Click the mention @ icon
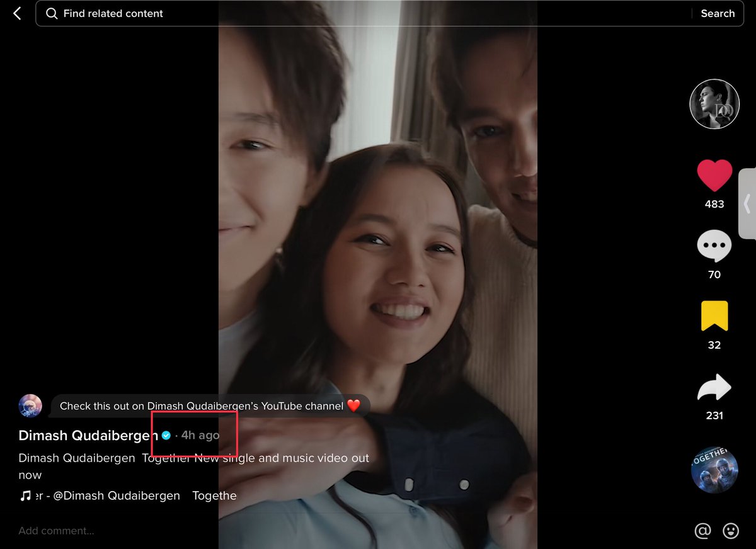756x549 pixels. coord(702,531)
